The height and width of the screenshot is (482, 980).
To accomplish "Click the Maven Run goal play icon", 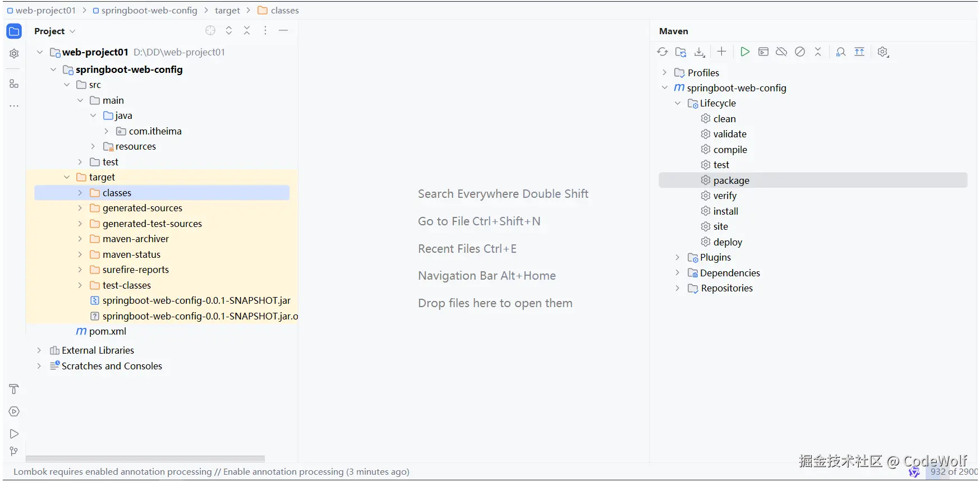I will 744,52.
